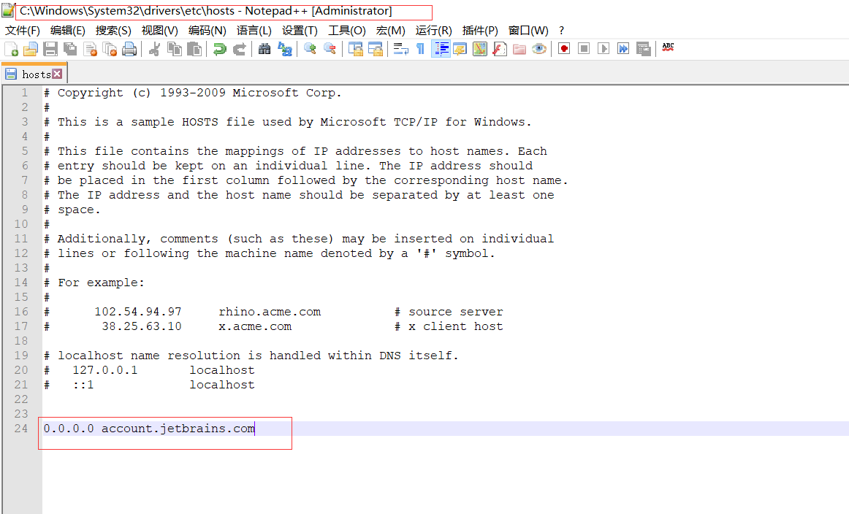The image size is (849, 514).
Task: Click line number 24 in the margin
Action: tap(21, 428)
